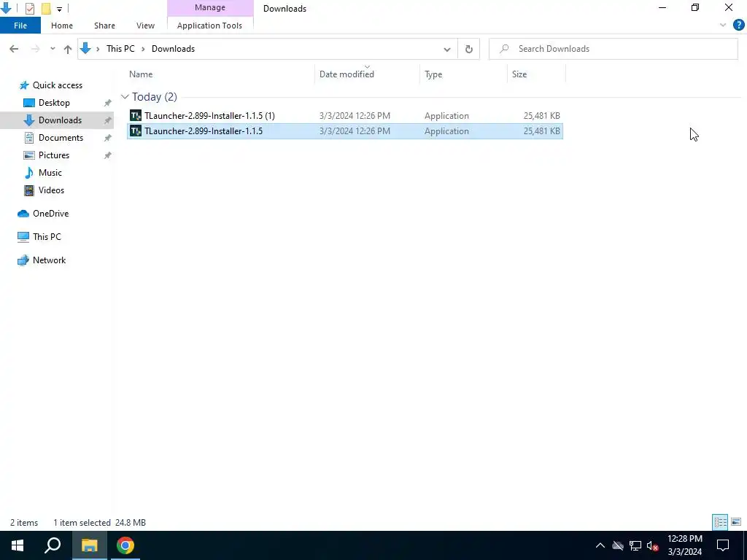
Task: Click the OneDrive tray icon
Action: pos(618,545)
